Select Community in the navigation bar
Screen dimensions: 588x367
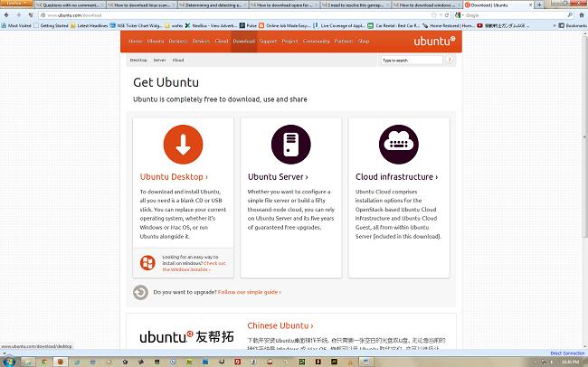click(316, 42)
